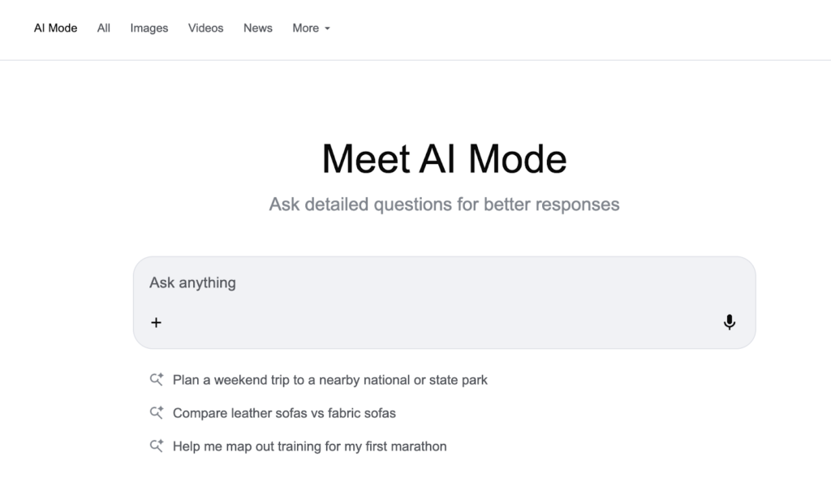This screenshot has width=831, height=504.
Task: Click the icon beside the marathon training suggestion
Action: [157, 446]
